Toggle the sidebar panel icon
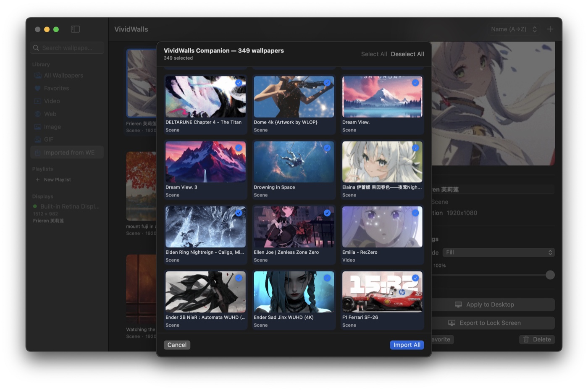Screen dimensions: 588x391 [75, 29]
